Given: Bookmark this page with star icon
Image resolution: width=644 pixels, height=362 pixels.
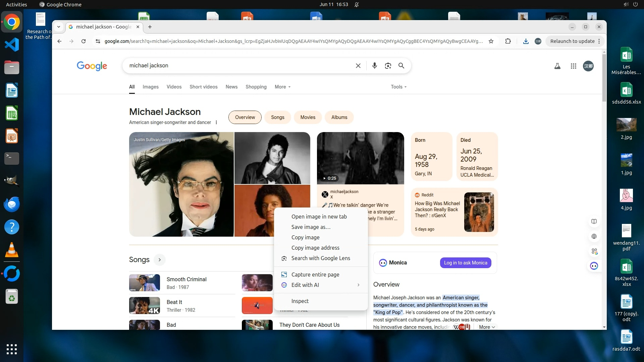Looking at the screenshot, I should tap(491, 41).
